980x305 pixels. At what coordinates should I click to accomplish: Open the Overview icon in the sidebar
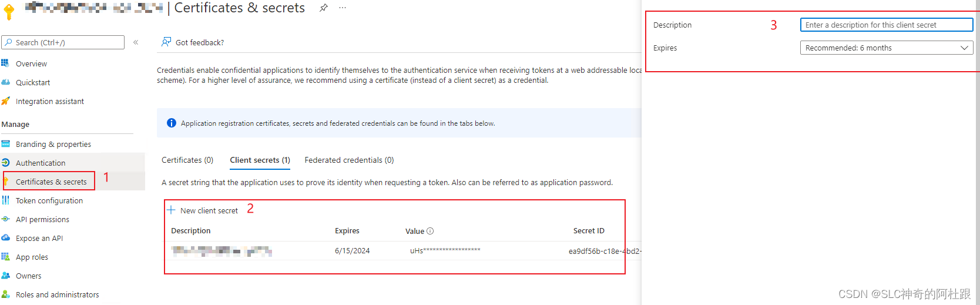click(x=5, y=63)
